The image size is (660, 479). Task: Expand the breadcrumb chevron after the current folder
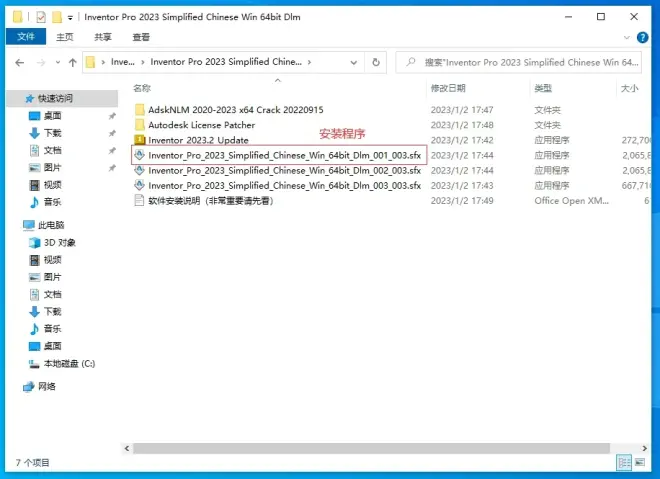point(309,62)
